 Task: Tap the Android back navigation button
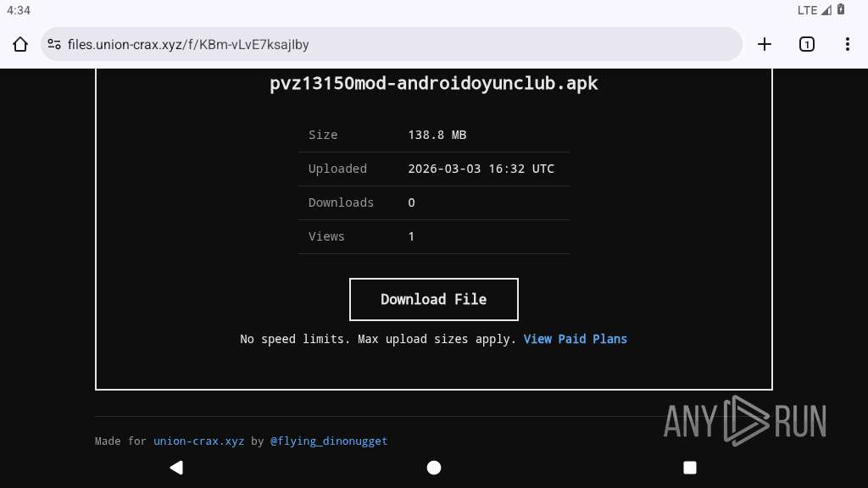coord(176,468)
